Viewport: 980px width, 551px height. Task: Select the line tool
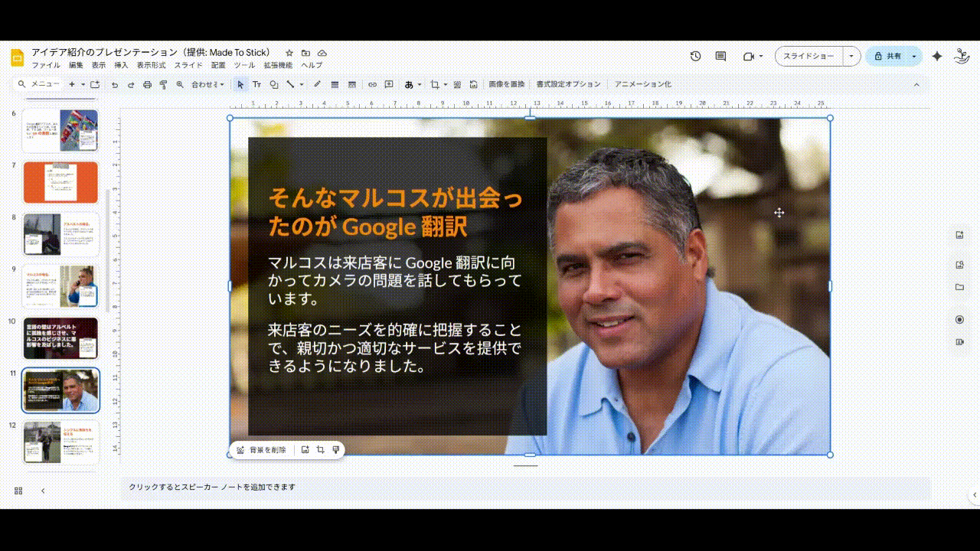click(290, 84)
